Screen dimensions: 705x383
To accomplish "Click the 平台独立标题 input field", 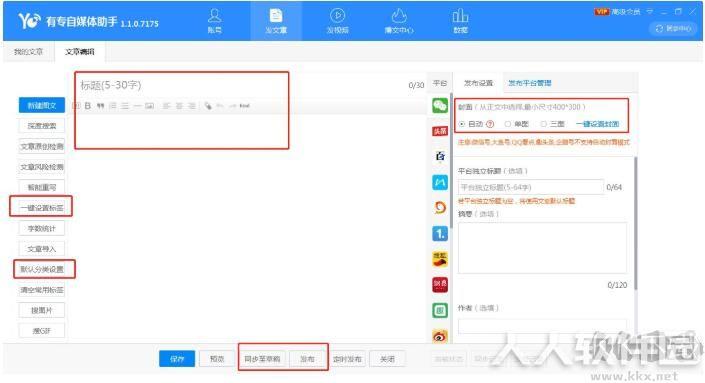I will [x=531, y=187].
